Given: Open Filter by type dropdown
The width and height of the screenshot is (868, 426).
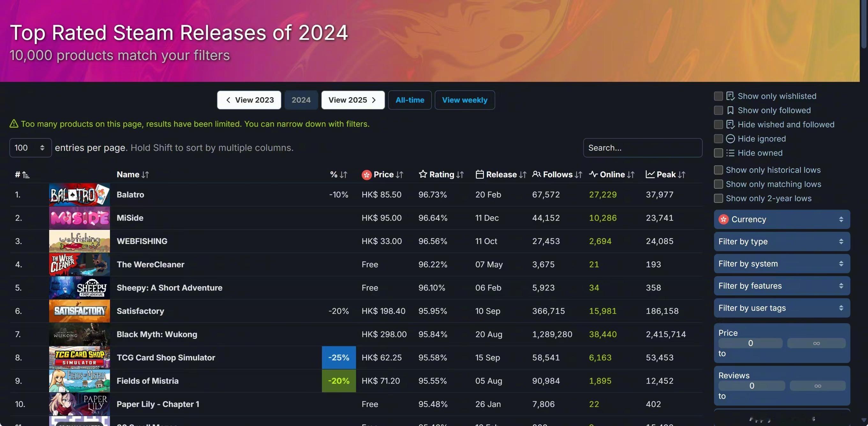Looking at the screenshot, I should tap(782, 241).
